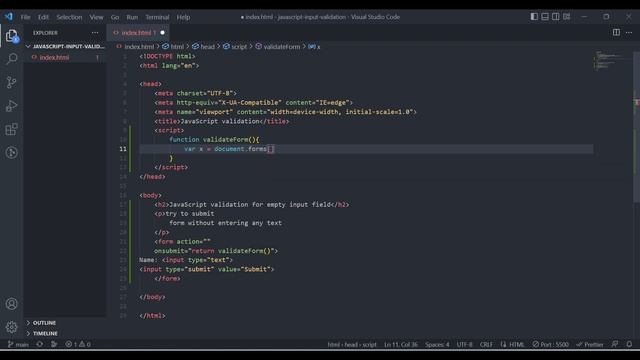This screenshot has height=360, width=640.
Task: Open the Go menu
Action: 115,17
